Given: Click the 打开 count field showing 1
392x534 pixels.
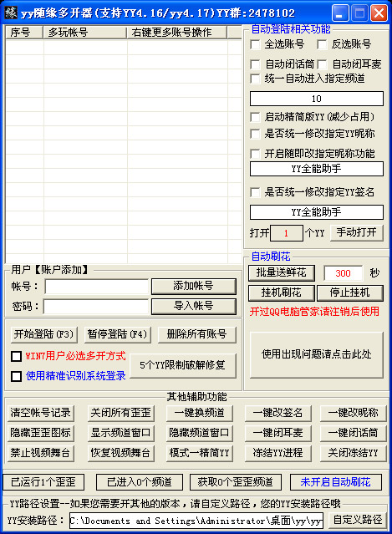Looking at the screenshot, I should (x=287, y=233).
